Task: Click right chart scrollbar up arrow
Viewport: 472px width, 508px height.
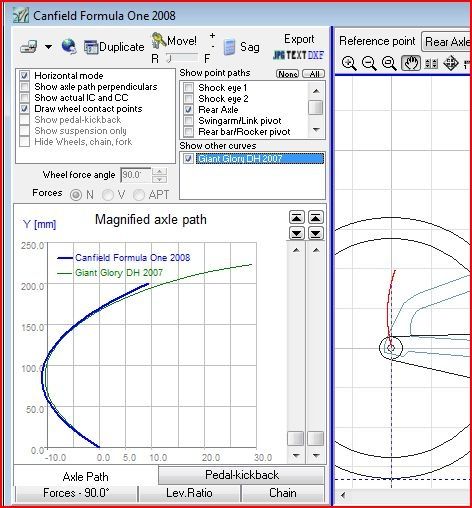Action: pyautogui.click(x=316, y=250)
